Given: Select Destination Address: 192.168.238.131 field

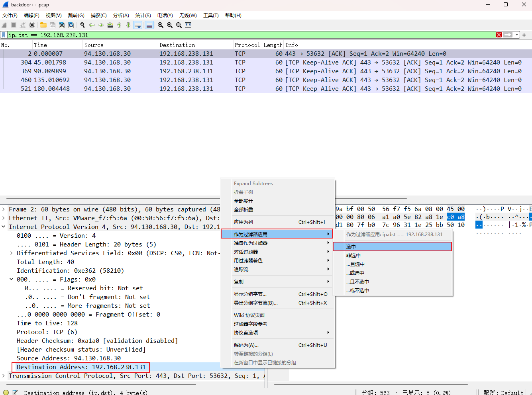Looking at the screenshot, I should (81, 367).
